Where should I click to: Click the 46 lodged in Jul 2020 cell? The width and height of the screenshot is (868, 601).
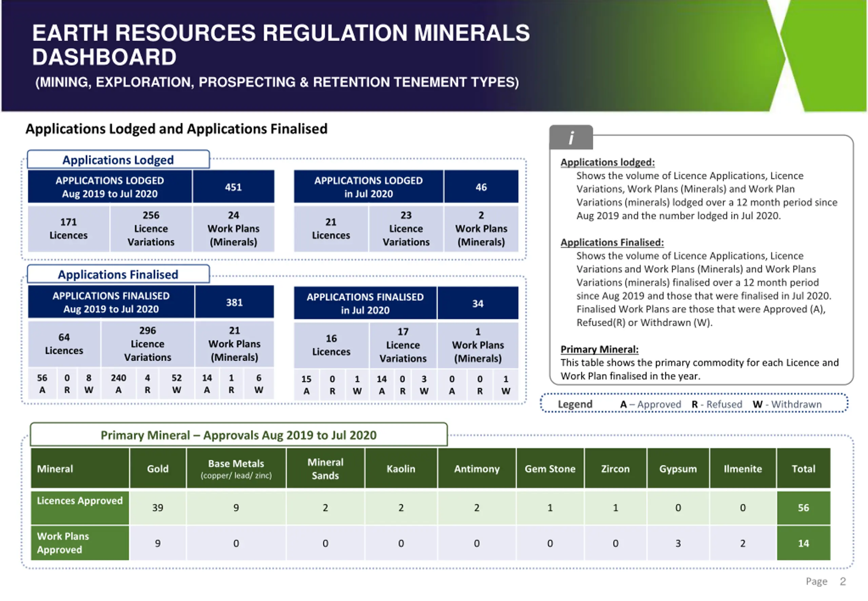pos(481,187)
